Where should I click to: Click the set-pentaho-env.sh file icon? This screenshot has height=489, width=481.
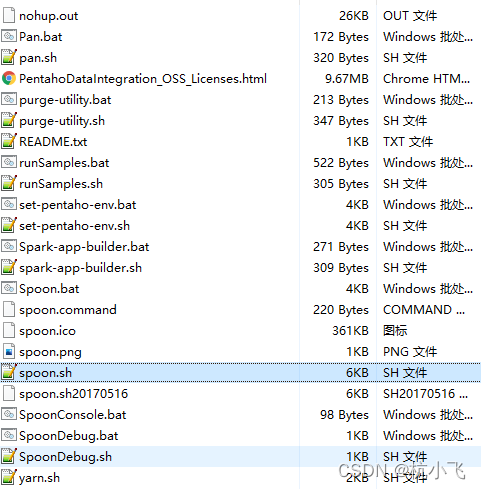tap(9, 225)
